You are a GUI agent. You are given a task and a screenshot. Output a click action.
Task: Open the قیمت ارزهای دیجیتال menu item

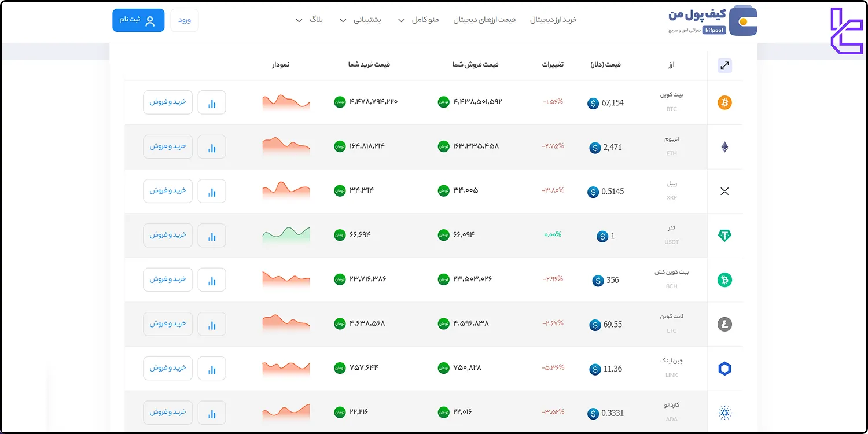pyautogui.click(x=484, y=20)
